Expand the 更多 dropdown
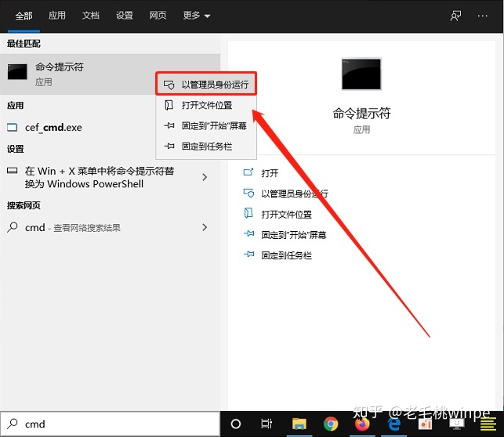Screen dimensions: 504x437 pyautogui.click(x=197, y=16)
